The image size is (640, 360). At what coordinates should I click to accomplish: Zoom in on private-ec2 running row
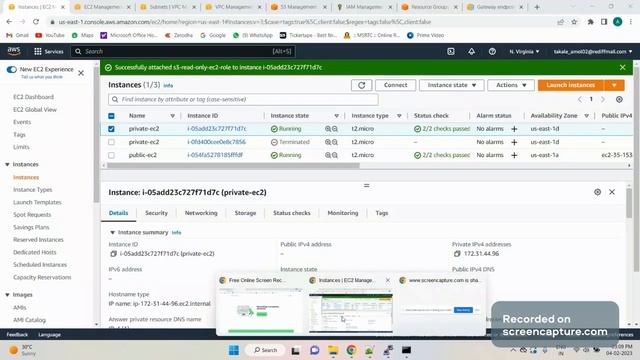point(328,129)
